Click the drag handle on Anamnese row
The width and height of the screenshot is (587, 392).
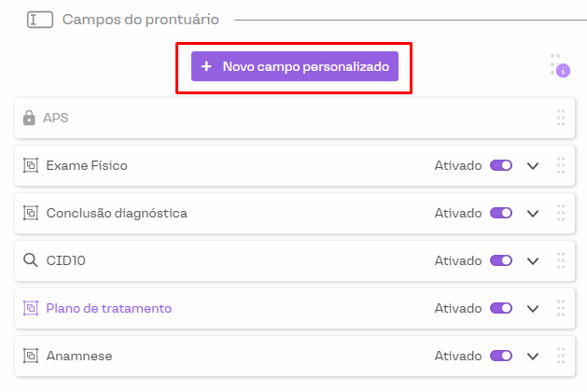(561, 356)
